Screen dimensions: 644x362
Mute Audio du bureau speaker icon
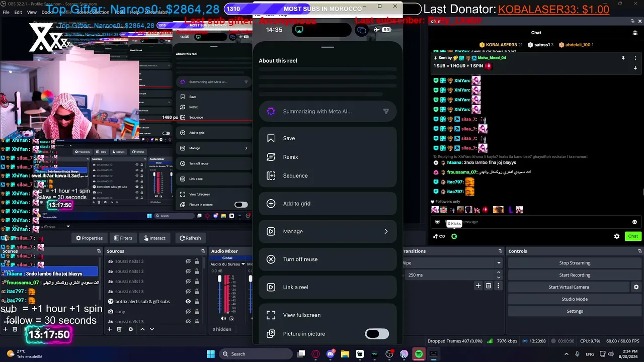(x=223, y=318)
